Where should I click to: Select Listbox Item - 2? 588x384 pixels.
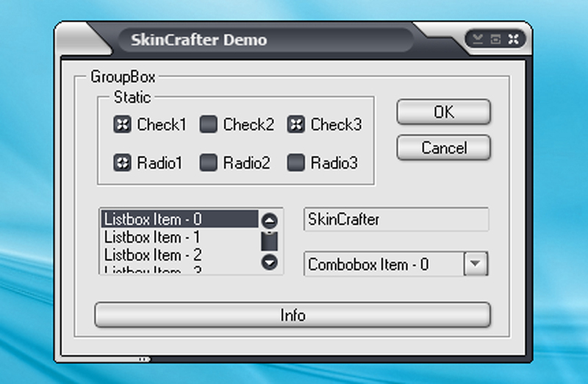(x=179, y=255)
